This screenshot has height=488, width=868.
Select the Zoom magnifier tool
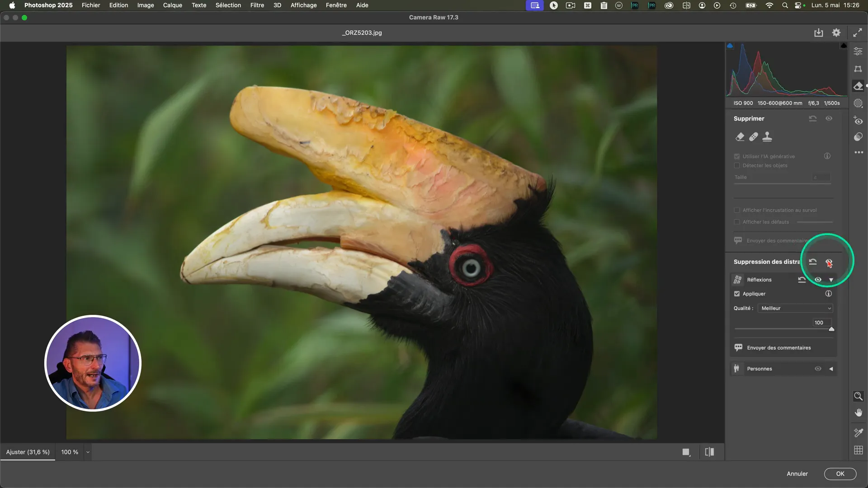(858, 396)
